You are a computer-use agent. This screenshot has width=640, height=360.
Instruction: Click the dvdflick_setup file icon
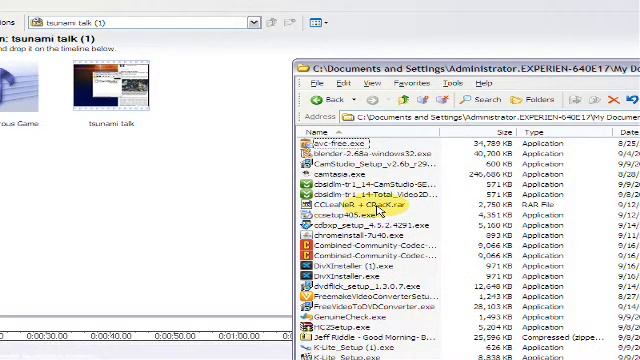click(306, 287)
